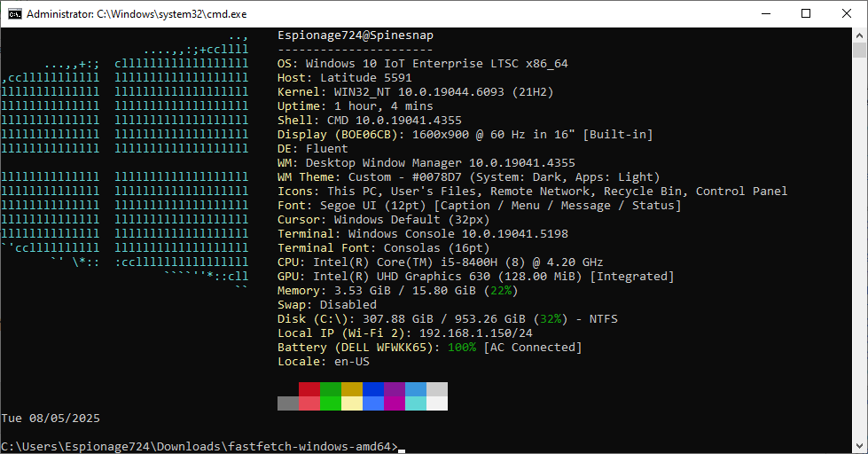
Task: Click the sky blue color block in the top row
Action: pos(416,389)
